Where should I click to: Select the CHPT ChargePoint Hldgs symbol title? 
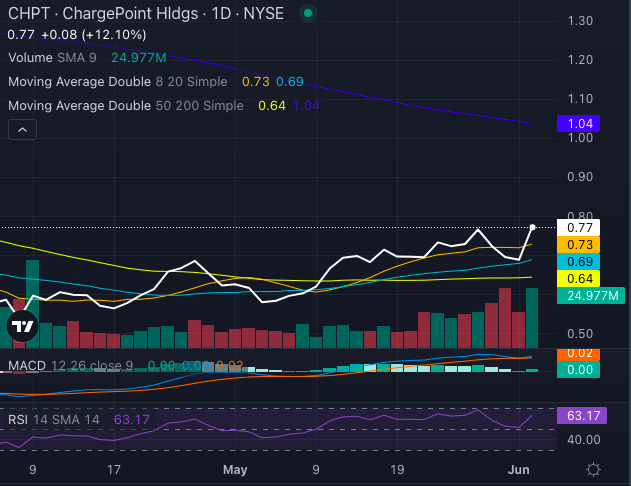146,14
